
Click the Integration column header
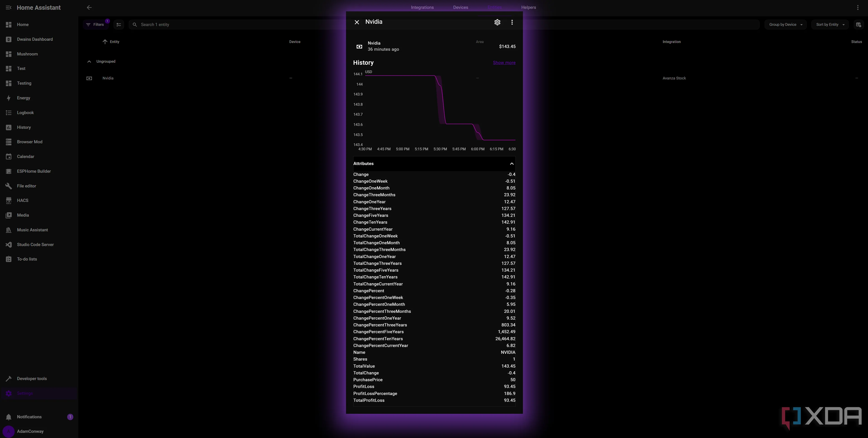[672, 42]
